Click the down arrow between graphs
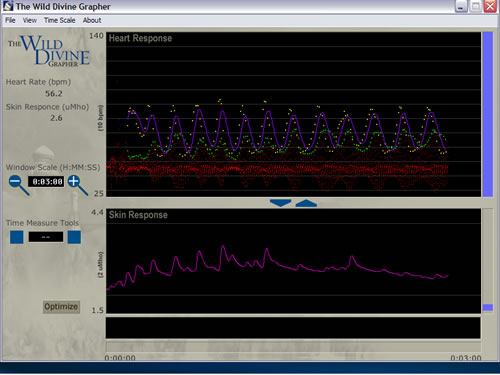500x375 pixels. click(280, 203)
